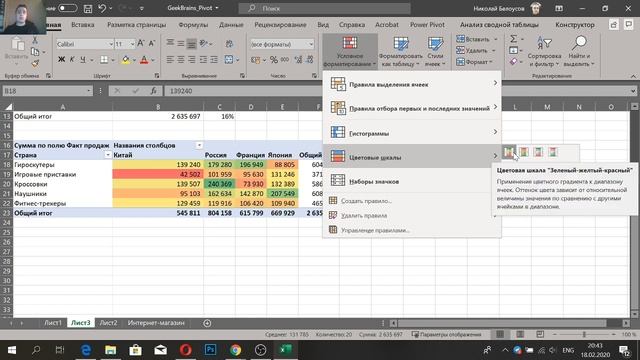Click the borders icon

tap(104, 60)
